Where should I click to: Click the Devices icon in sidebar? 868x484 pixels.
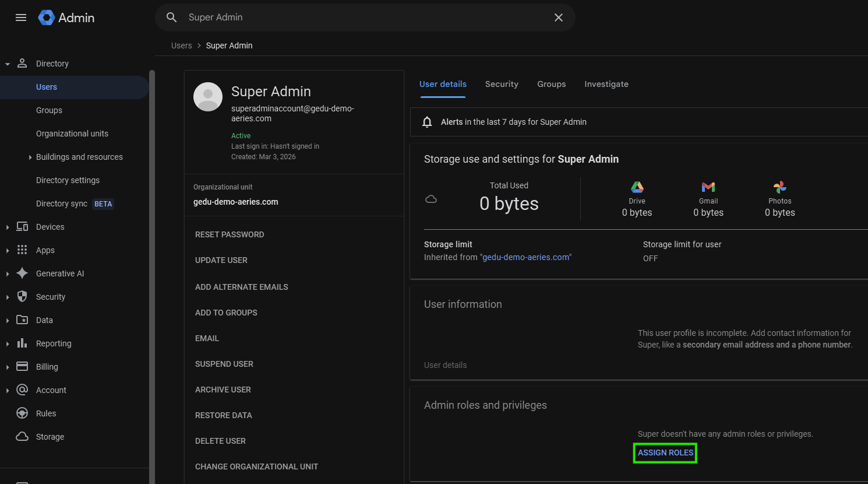(x=22, y=226)
